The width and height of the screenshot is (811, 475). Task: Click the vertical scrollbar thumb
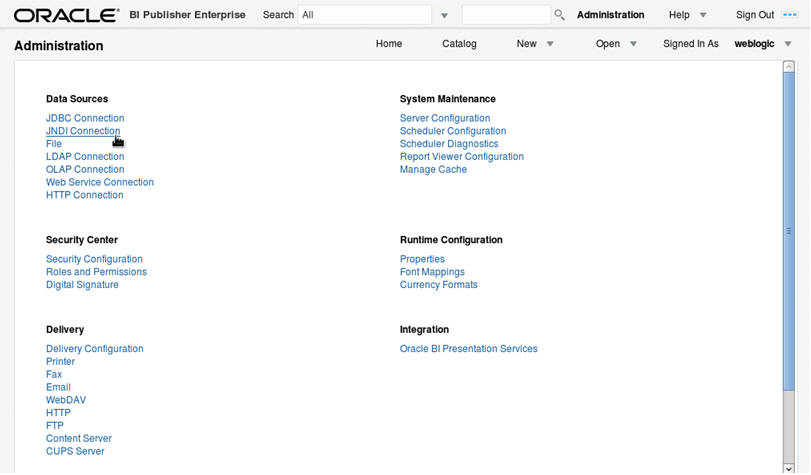(x=789, y=231)
